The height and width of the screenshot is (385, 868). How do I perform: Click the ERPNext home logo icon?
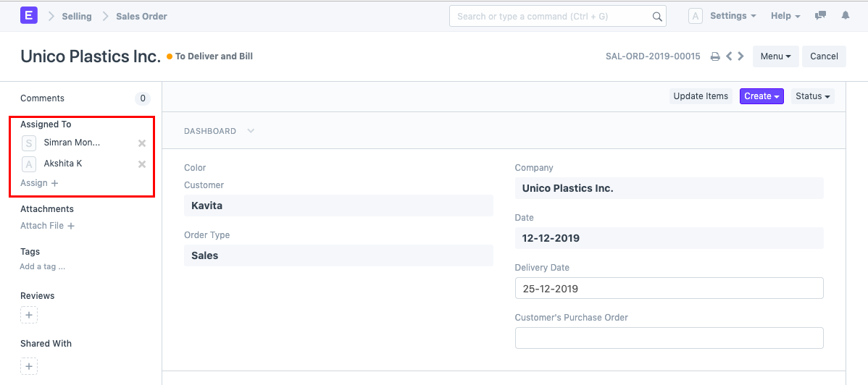point(29,15)
